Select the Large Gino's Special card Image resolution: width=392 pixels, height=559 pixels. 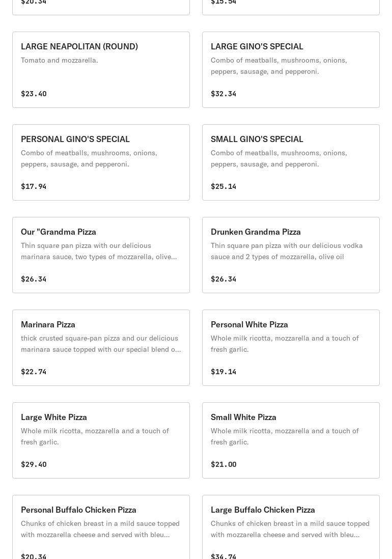point(291,70)
